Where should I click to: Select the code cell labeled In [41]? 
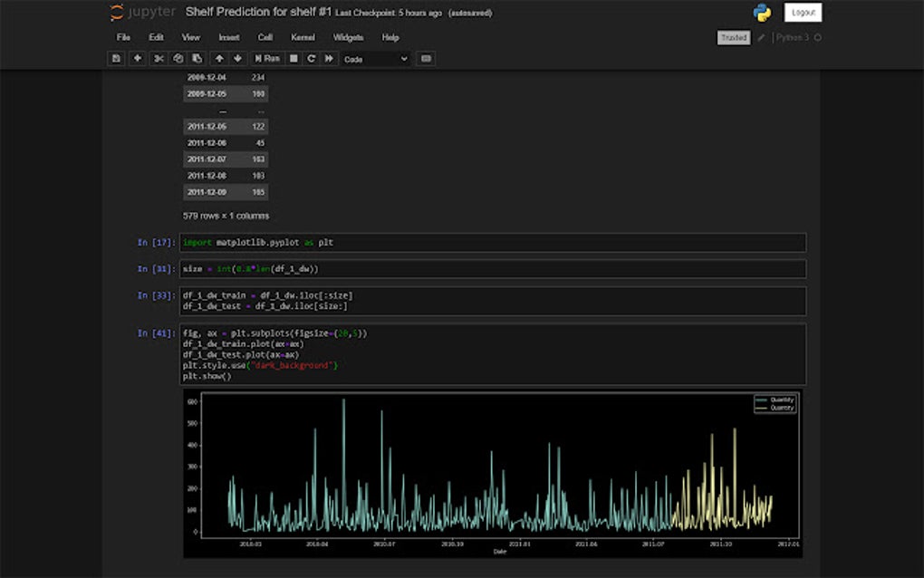pyautogui.click(x=453, y=353)
